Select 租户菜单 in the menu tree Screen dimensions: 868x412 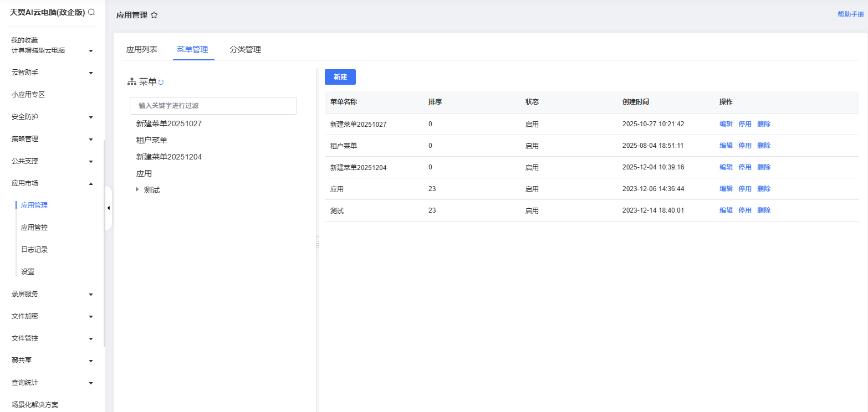pos(152,140)
